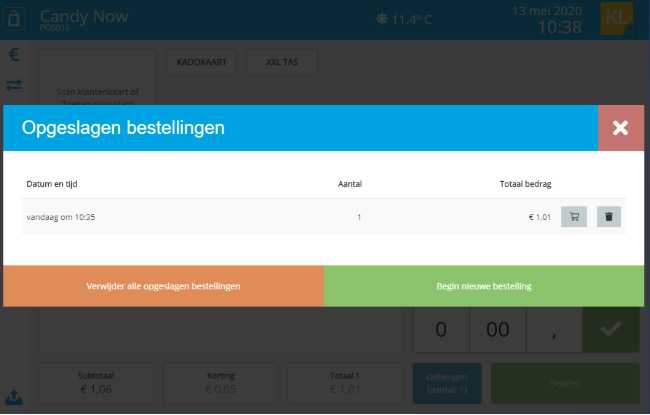Click the Geheugen (aantal: 1) button
This screenshot has width=650, height=415.
click(x=447, y=383)
